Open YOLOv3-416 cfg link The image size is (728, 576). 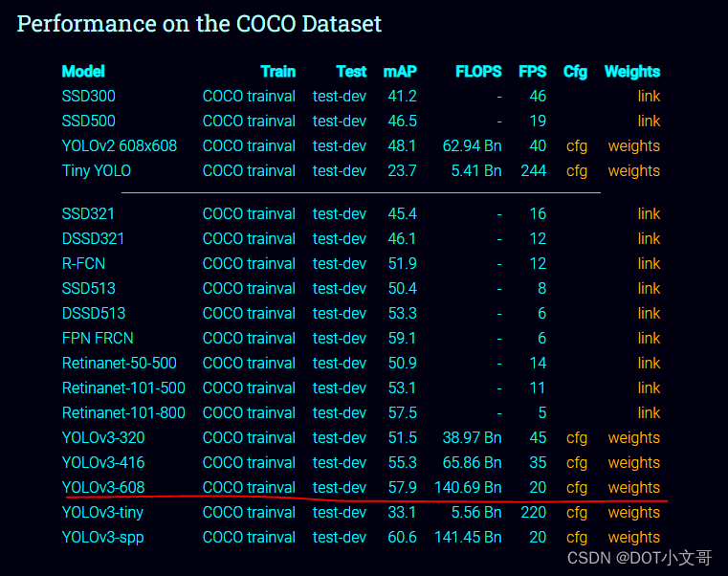click(x=577, y=463)
